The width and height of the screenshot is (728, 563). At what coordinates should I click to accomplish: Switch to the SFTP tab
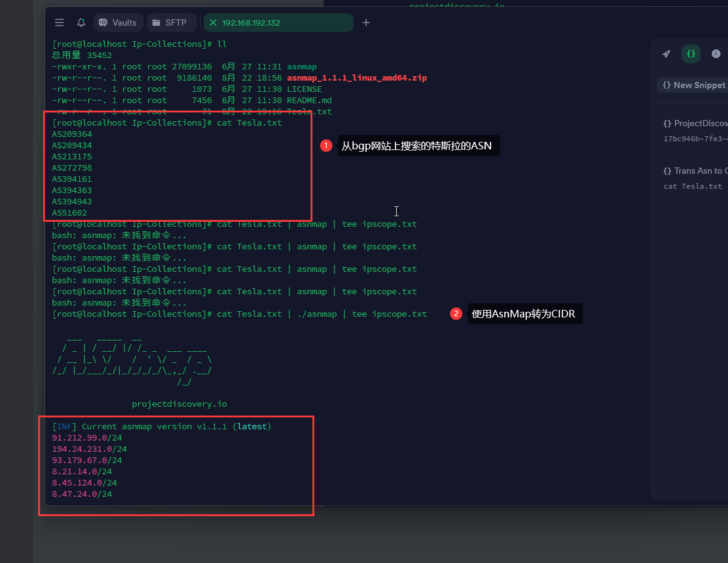(x=171, y=22)
